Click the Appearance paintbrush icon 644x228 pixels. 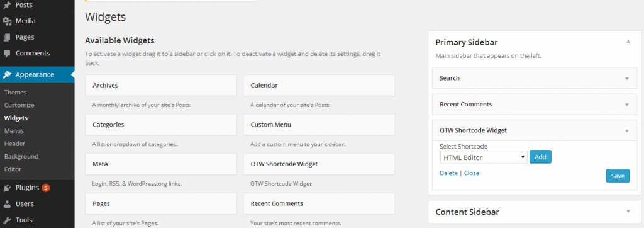click(7, 74)
